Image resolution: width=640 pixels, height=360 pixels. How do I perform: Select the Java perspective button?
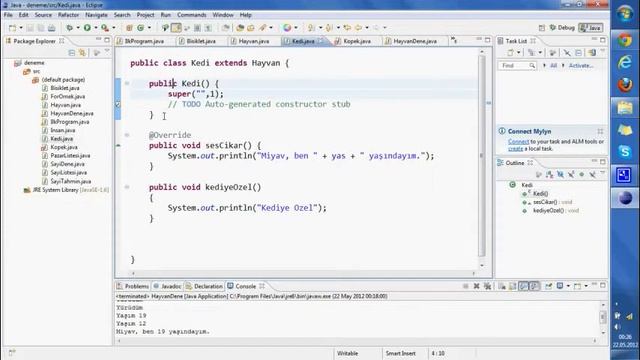click(591, 28)
